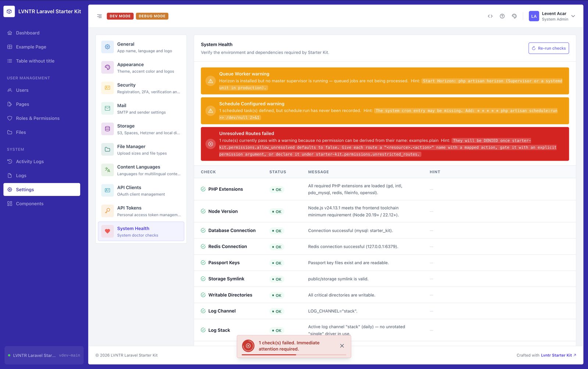
Task: Dismiss the failed check toast notification
Action: coord(342,346)
